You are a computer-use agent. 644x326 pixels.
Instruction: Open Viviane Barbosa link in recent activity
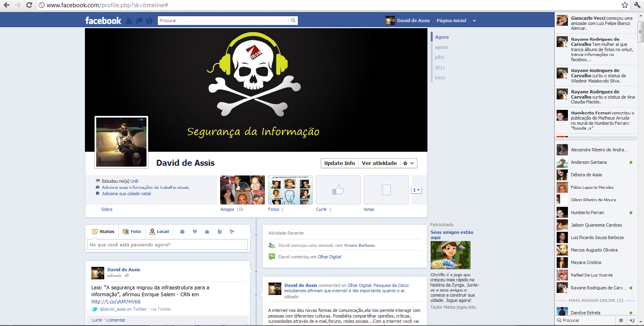(359, 245)
